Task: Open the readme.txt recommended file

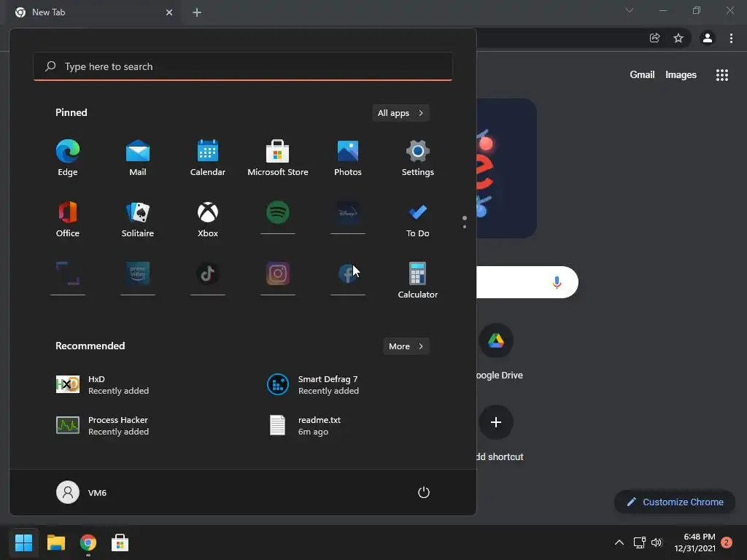Action: pyautogui.click(x=306, y=426)
